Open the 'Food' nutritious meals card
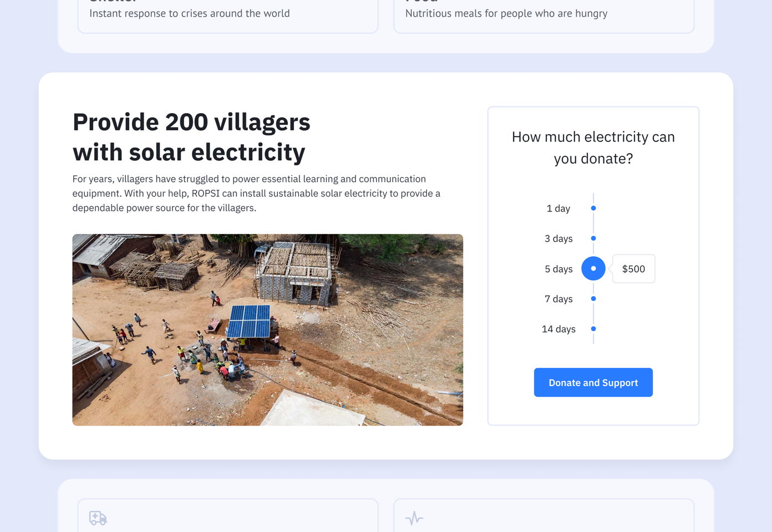 (544, 13)
